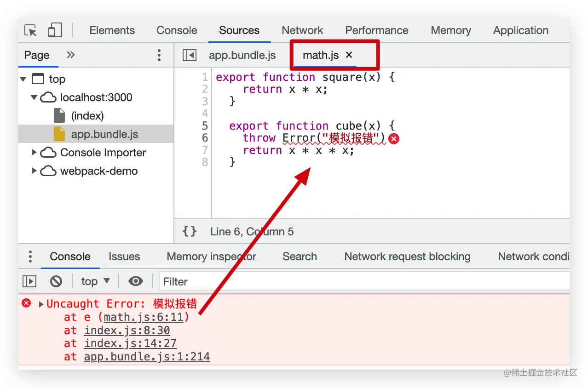Expand the Uncaught Error stack trace arrow
The width and height of the screenshot is (588, 388).
pos(41,304)
